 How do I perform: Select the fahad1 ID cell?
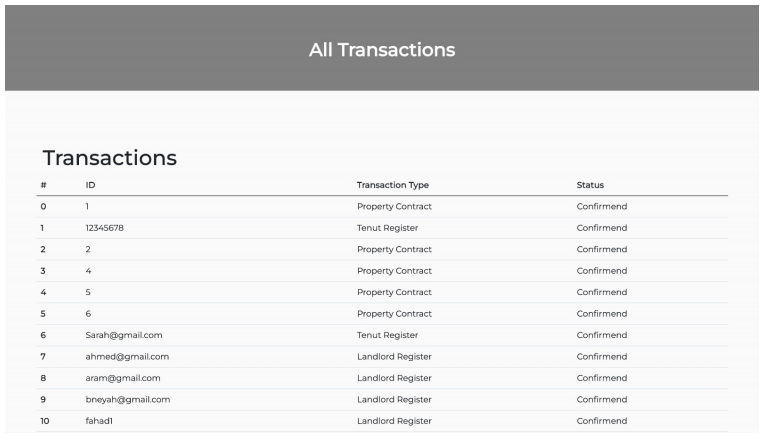99,421
